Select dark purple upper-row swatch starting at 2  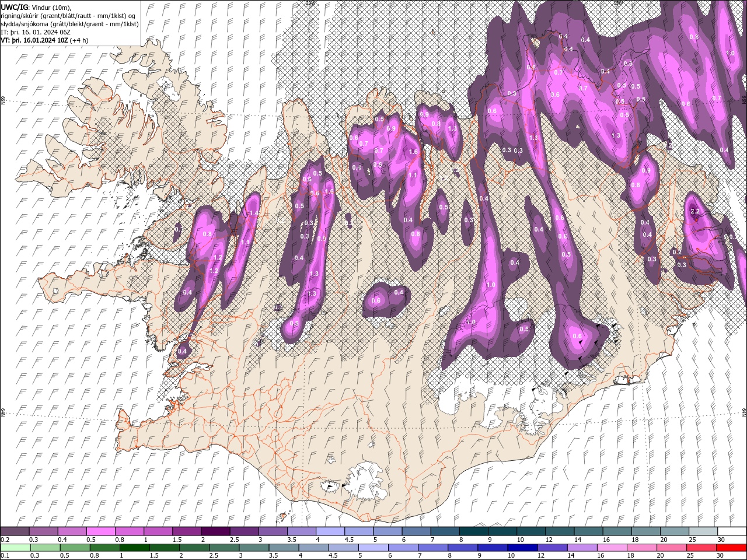[215, 531]
